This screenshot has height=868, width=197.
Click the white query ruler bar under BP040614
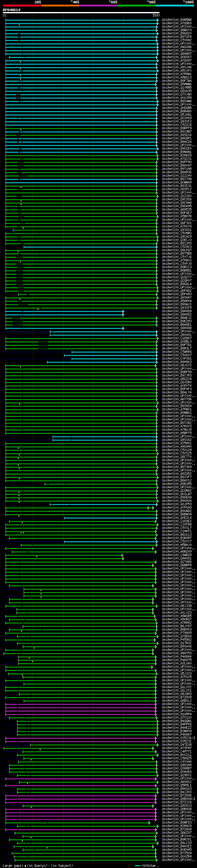[81, 12]
